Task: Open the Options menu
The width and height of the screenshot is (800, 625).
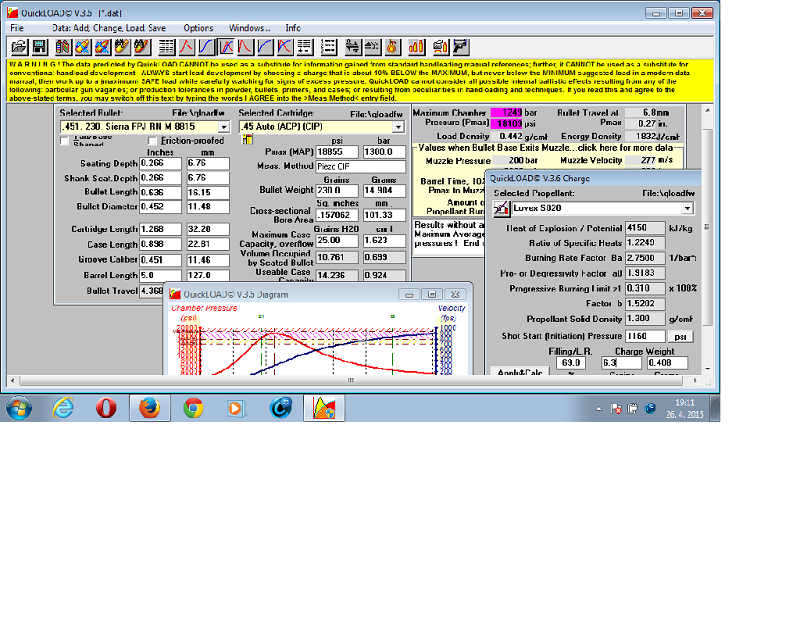Action: (198, 28)
